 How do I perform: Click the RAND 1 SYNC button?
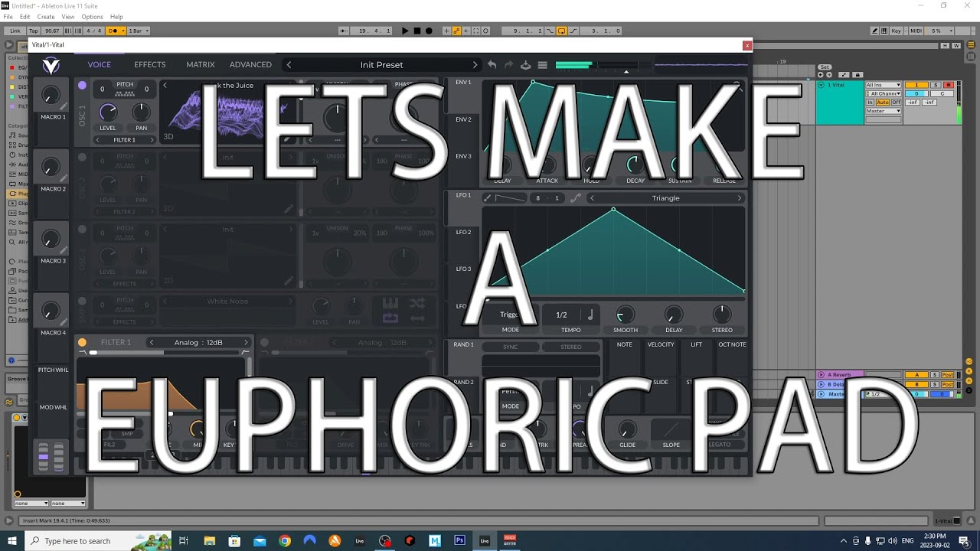(x=510, y=347)
